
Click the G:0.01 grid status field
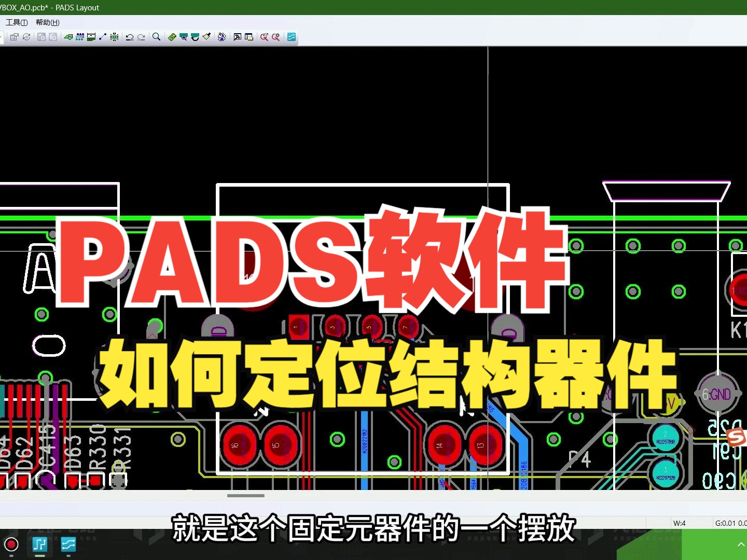[x=730, y=523]
